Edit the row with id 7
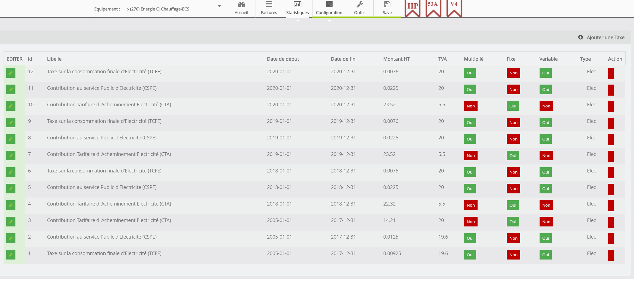The image size is (644, 281). click(x=11, y=156)
